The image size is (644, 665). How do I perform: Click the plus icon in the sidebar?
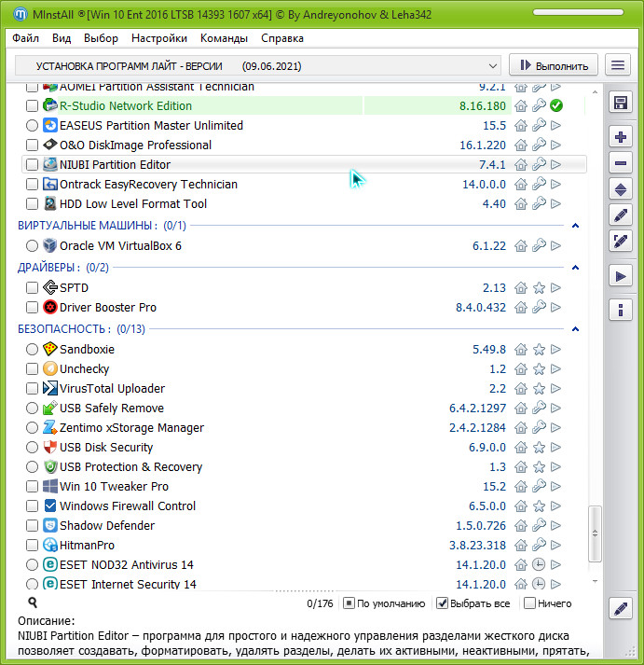621,137
